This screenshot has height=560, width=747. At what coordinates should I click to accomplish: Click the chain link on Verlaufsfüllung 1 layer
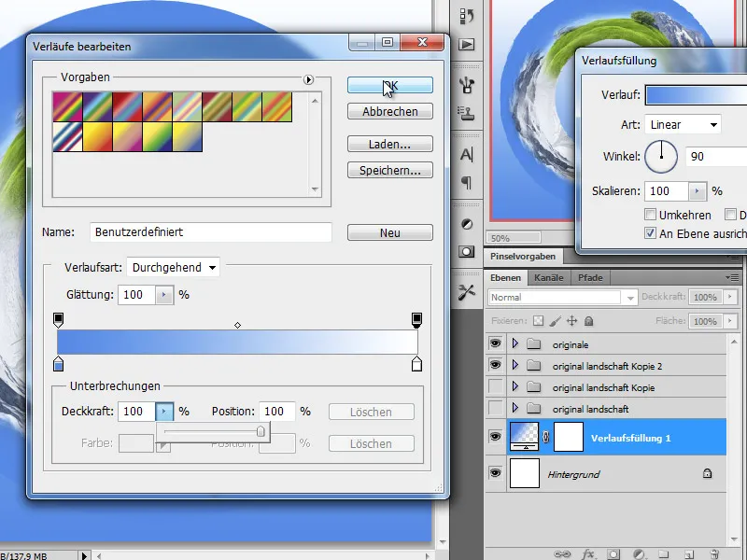546,437
